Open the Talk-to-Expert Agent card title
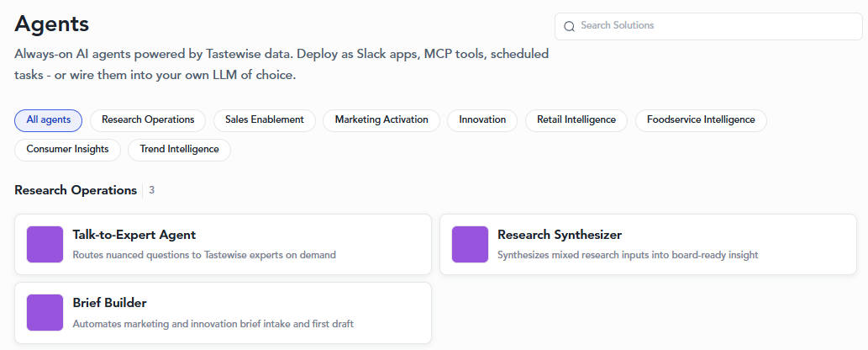The height and width of the screenshot is (350, 868). pos(134,235)
